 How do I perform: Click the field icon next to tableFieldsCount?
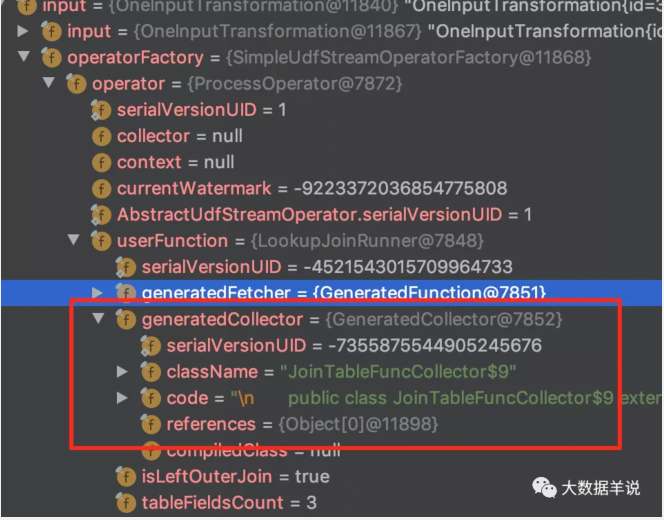tap(126, 503)
